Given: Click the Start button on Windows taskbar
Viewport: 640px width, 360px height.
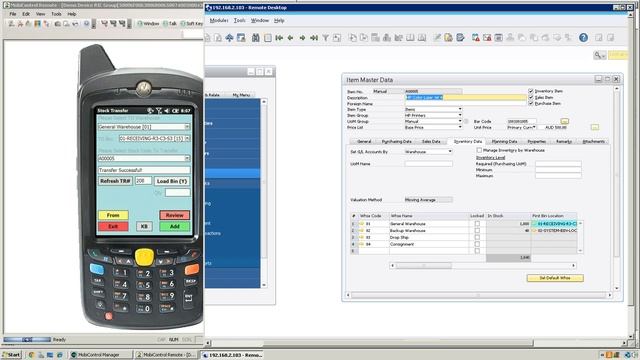Looking at the screenshot, I should (11, 355).
